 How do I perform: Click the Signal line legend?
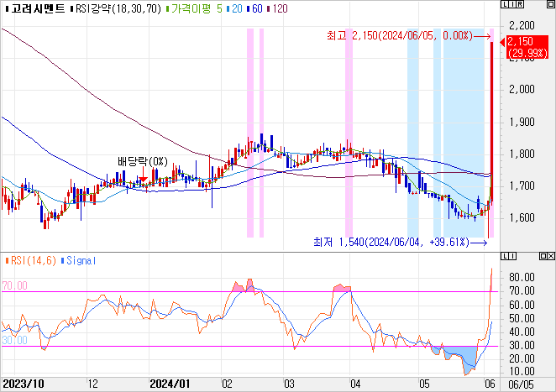[79, 261]
